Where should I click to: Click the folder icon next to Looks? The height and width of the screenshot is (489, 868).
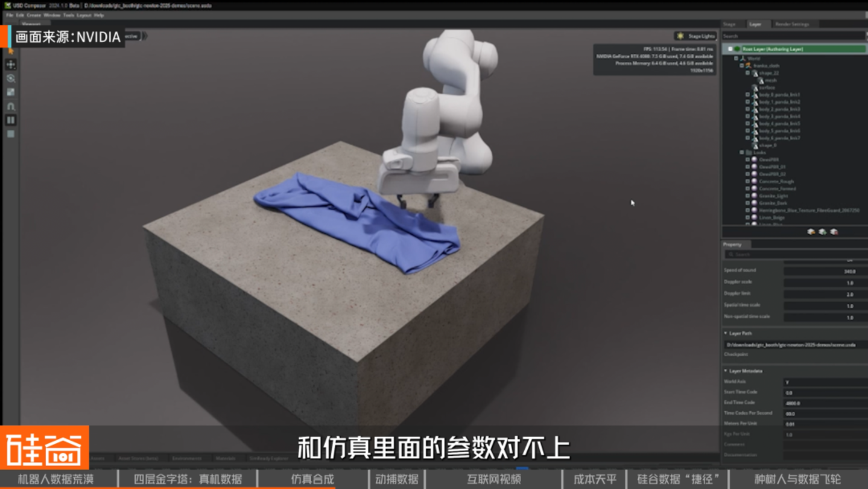coord(749,153)
